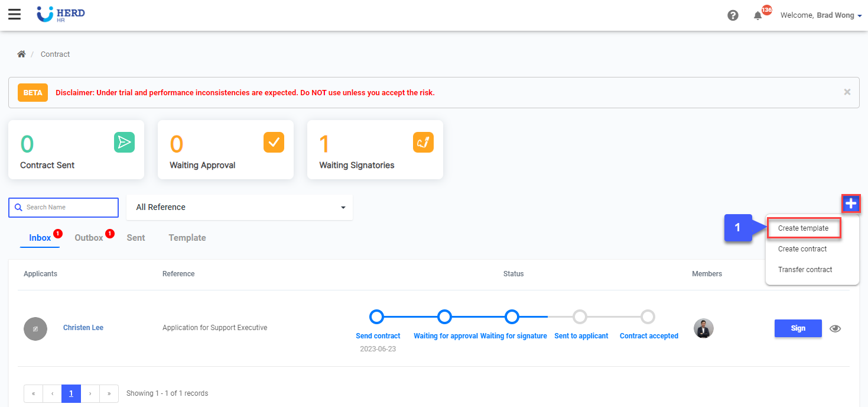Click the Waiting Signatories signature icon
Screen dimensions: 868x407
[x=423, y=142]
